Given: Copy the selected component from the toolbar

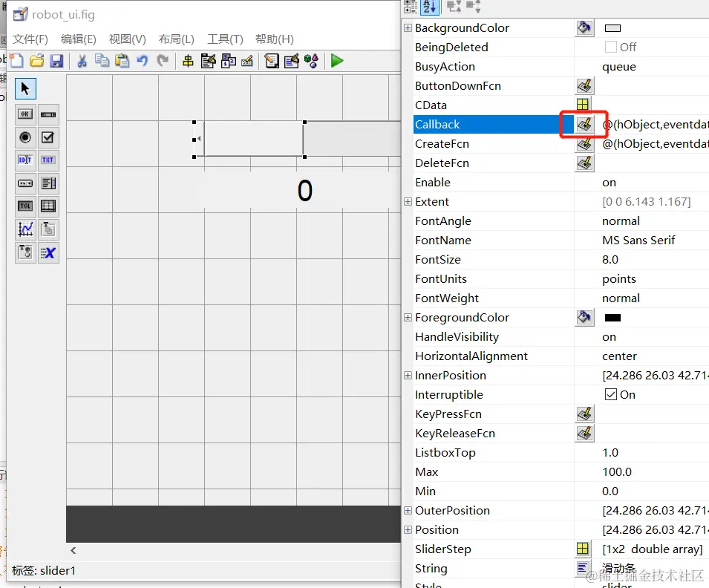Looking at the screenshot, I should 102,61.
